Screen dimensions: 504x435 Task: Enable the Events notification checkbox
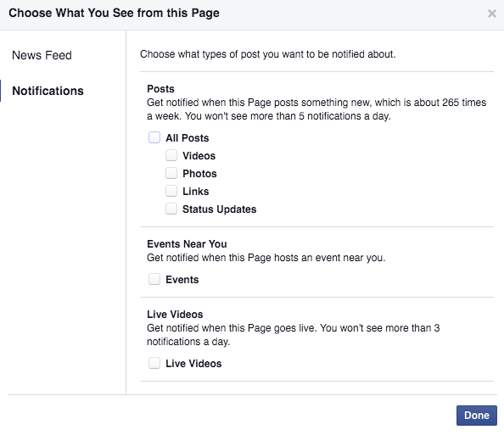(x=154, y=279)
